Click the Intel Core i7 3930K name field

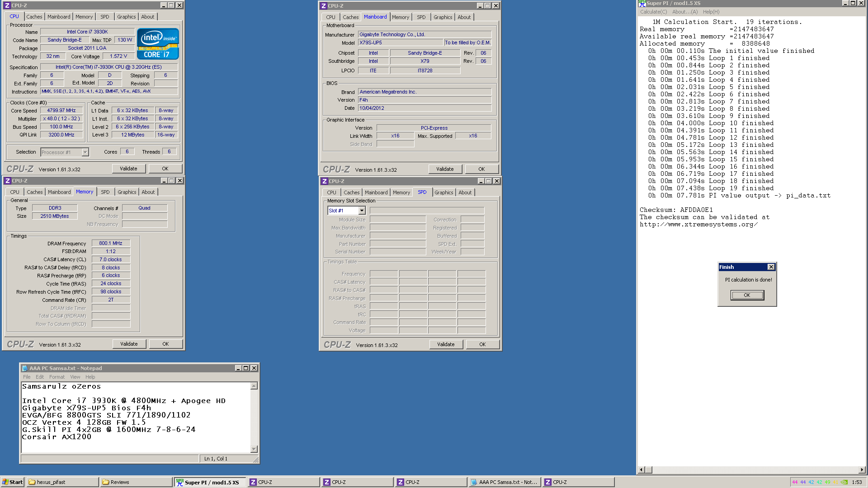pyautogui.click(x=87, y=32)
